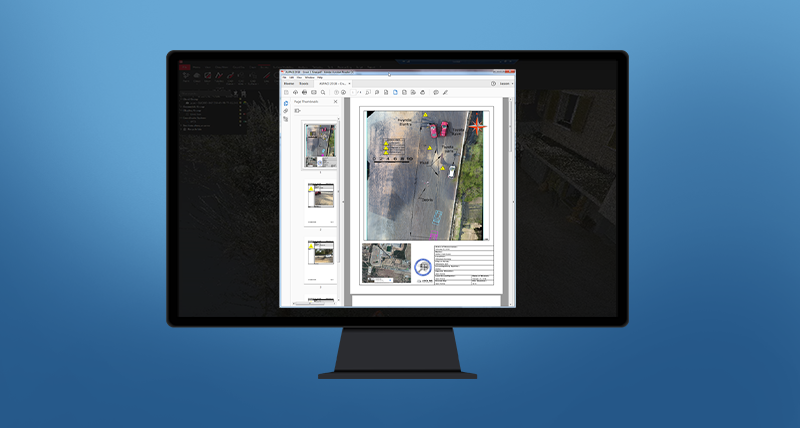Open the Attachments paperclip panel icon

285,111
